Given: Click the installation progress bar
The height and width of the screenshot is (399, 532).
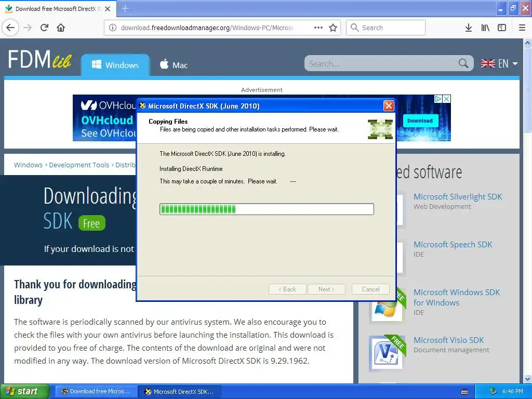Looking at the screenshot, I should [x=267, y=209].
